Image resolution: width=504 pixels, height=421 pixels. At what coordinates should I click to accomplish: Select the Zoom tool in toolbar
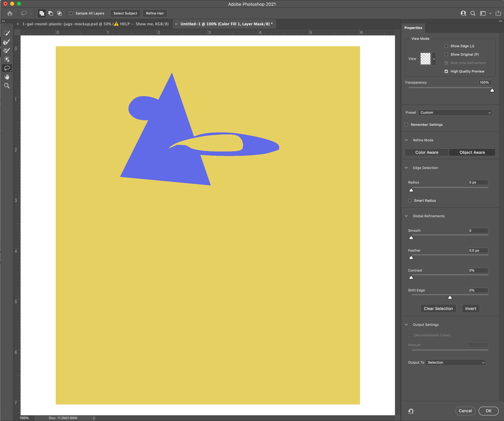[x=7, y=86]
